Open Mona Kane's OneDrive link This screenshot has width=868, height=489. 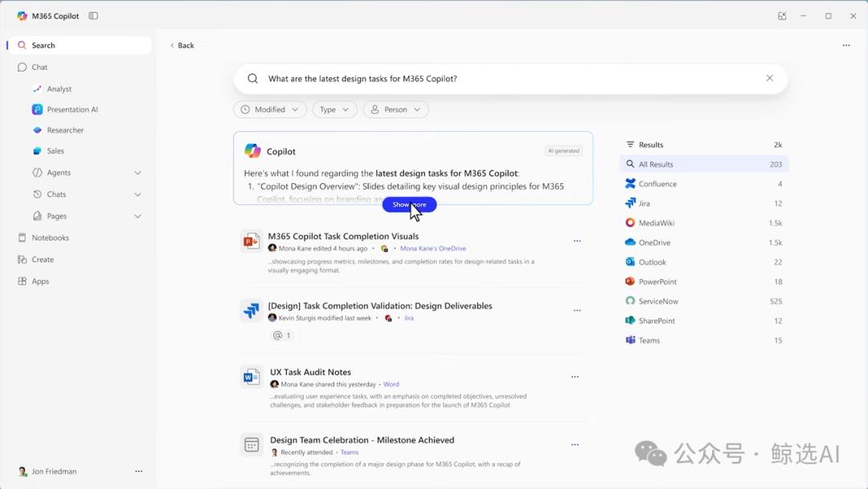tap(433, 249)
